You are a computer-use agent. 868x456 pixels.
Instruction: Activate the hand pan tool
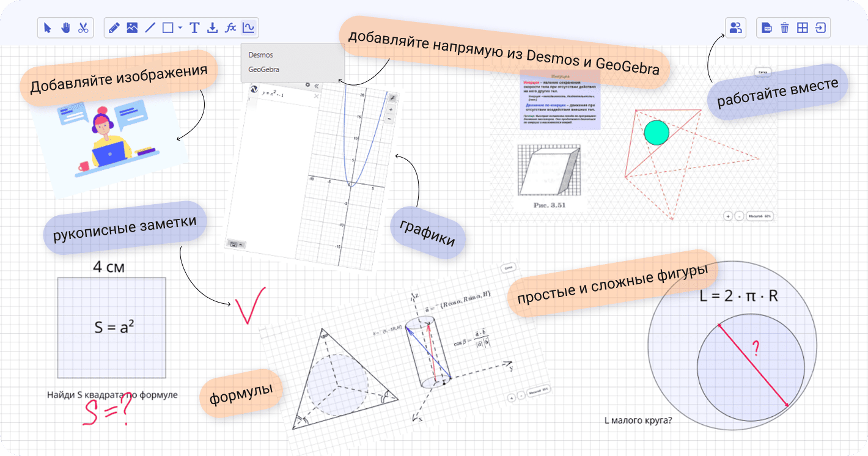point(65,28)
